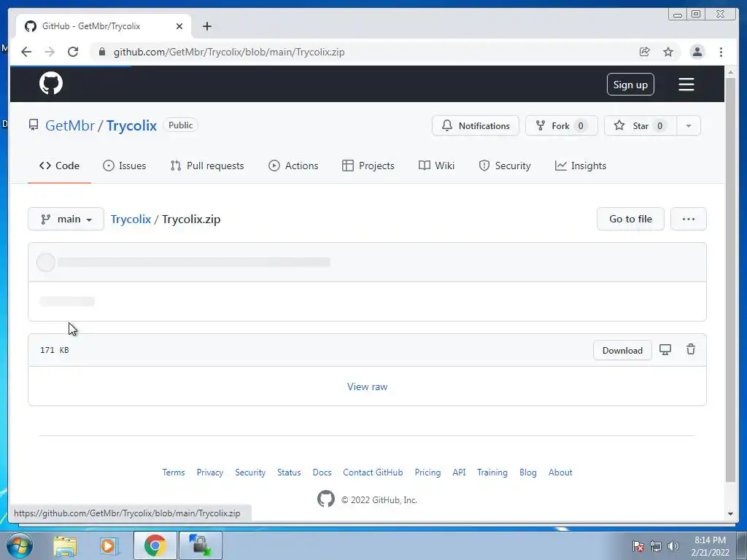Click the repository icon beside GetMbr
Viewport: 747px width, 560px height.
point(34,125)
